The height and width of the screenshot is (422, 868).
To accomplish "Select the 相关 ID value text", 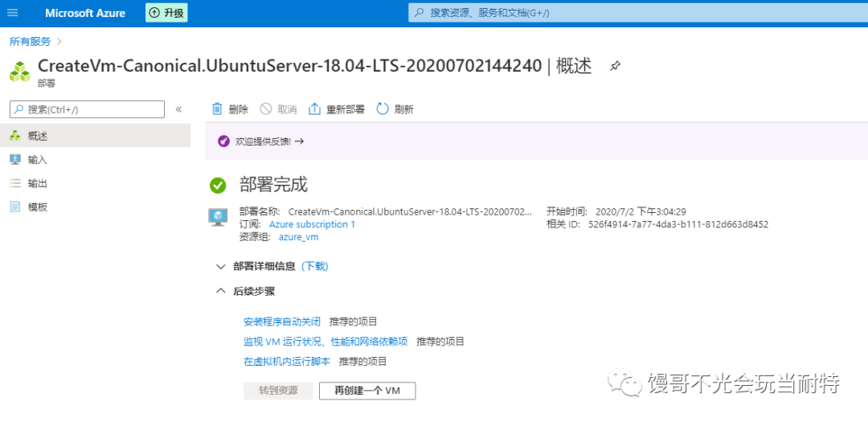I will tap(678, 224).
